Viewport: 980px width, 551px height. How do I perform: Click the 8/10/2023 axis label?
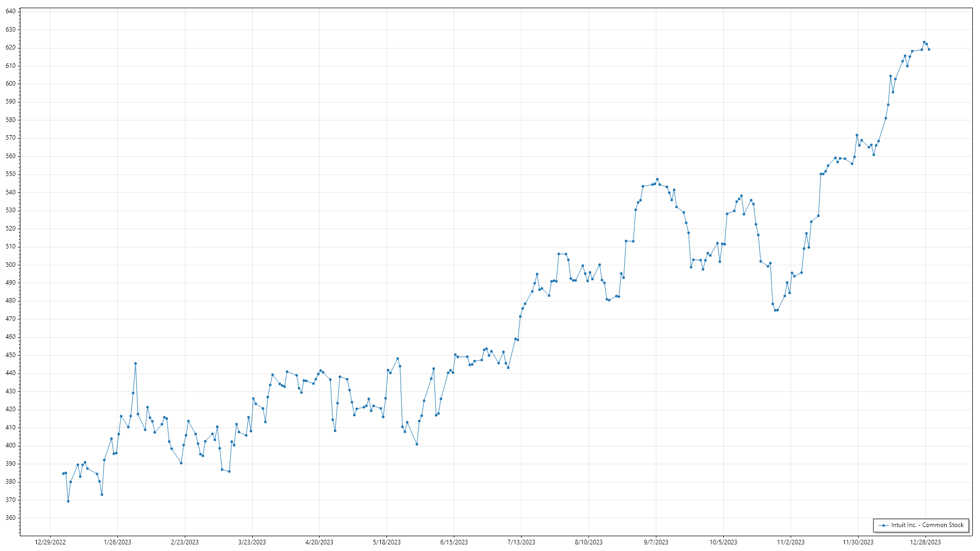(x=589, y=542)
